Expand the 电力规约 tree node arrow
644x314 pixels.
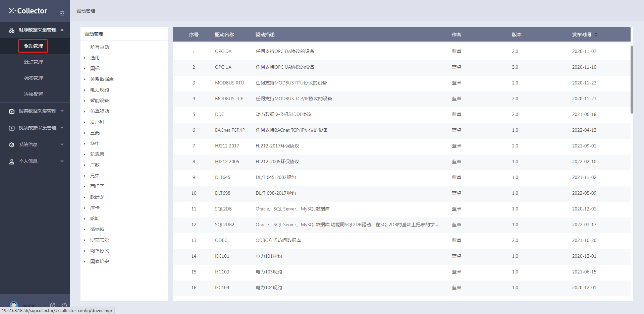click(x=85, y=90)
